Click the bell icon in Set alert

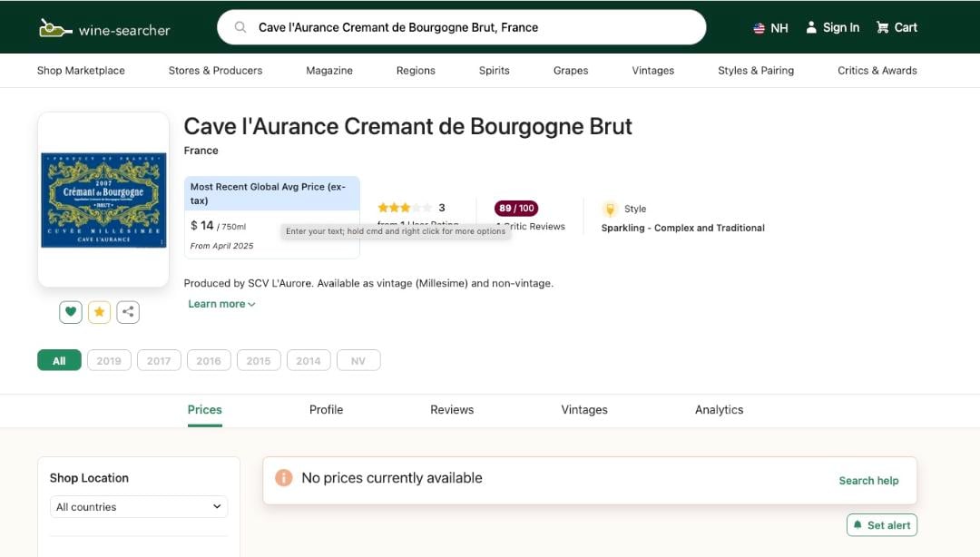coord(857,525)
